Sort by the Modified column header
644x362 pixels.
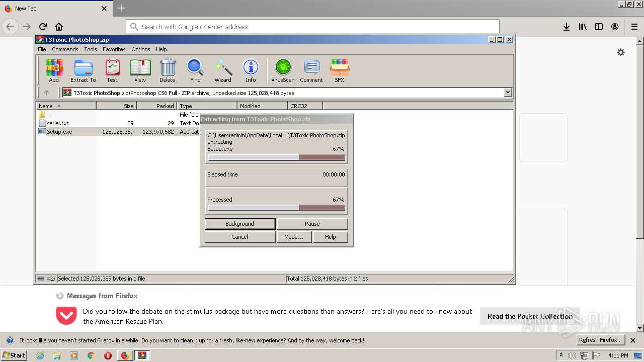[x=262, y=106]
